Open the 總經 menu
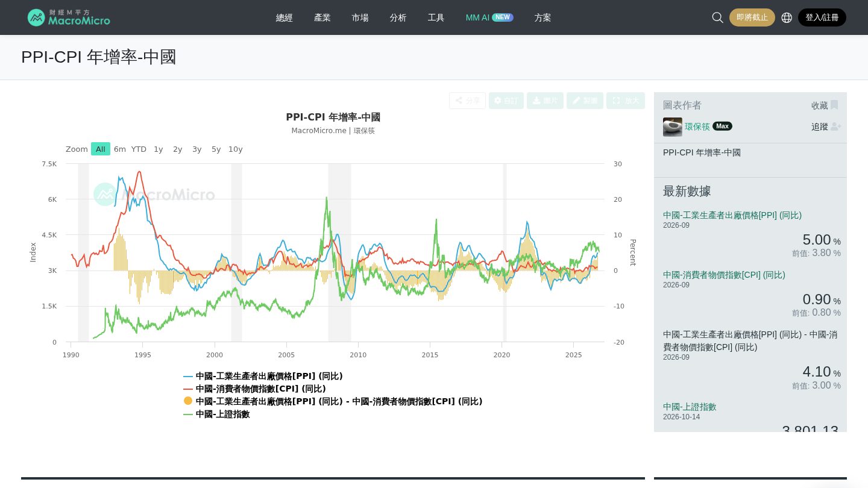 (285, 17)
